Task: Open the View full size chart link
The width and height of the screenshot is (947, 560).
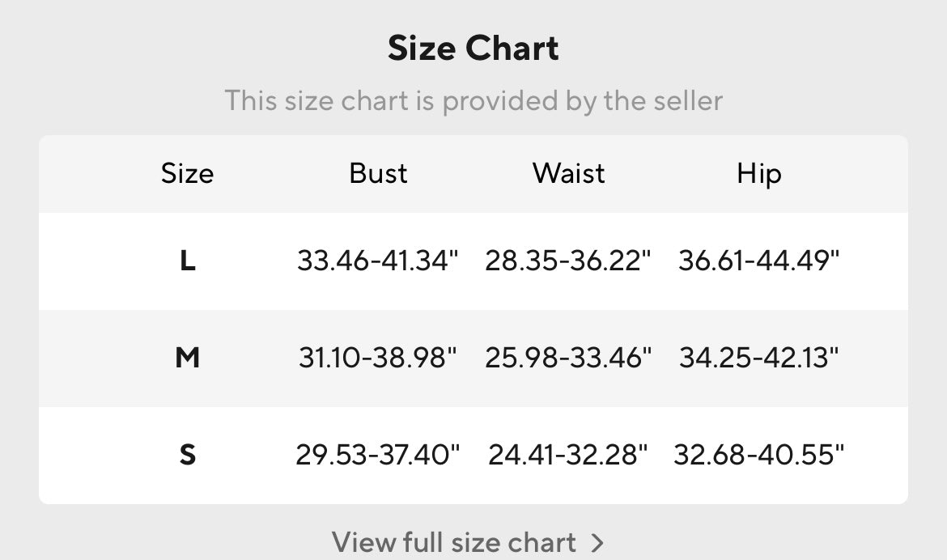Action: point(454,541)
